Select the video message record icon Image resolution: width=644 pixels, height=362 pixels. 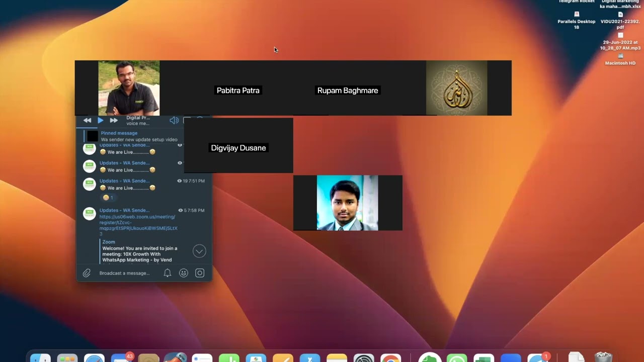[200, 273]
